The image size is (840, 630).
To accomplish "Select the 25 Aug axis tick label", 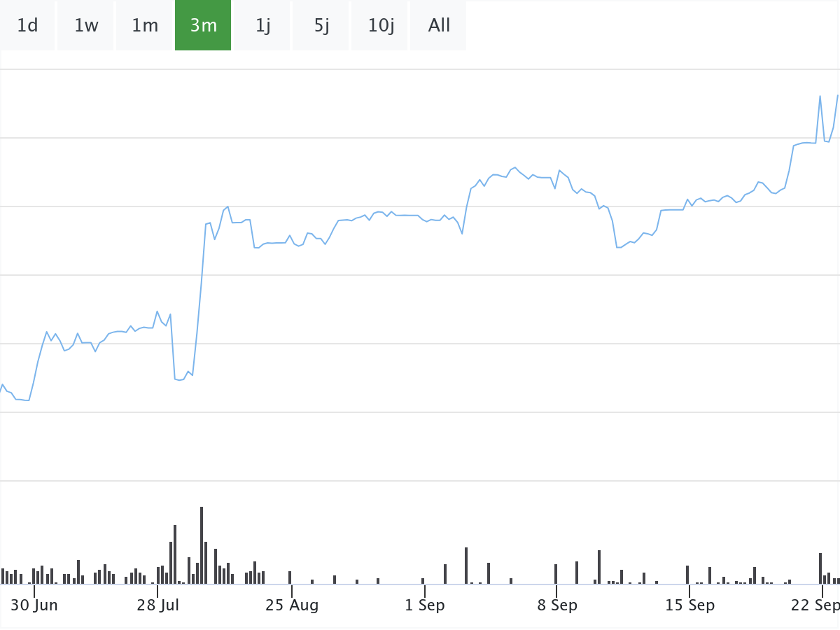I will pos(292,605).
